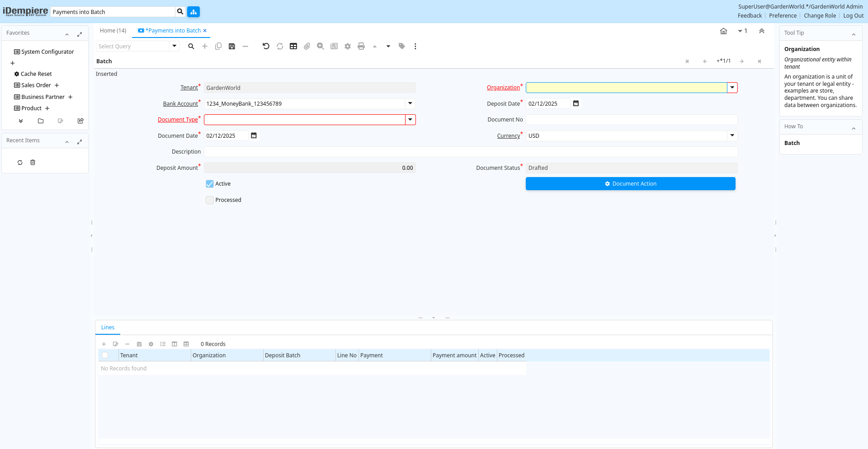Select all rows checkbox in Lines grid
868x449 pixels.
coord(105,355)
